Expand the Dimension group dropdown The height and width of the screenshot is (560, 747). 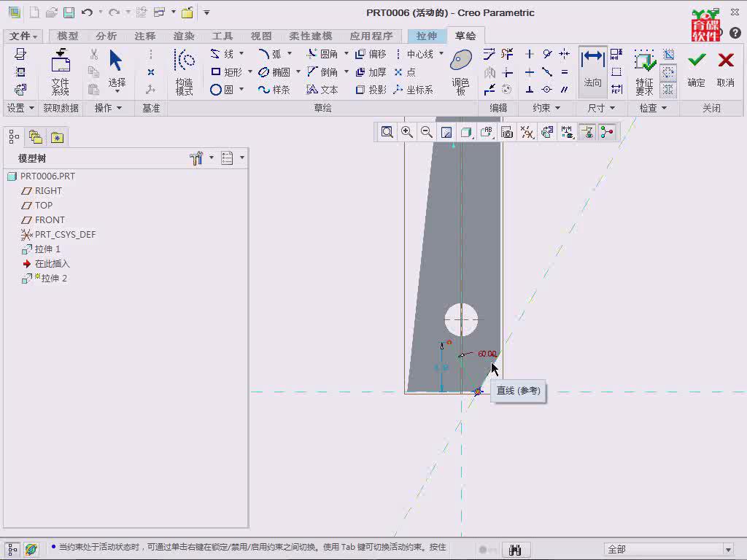601,108
